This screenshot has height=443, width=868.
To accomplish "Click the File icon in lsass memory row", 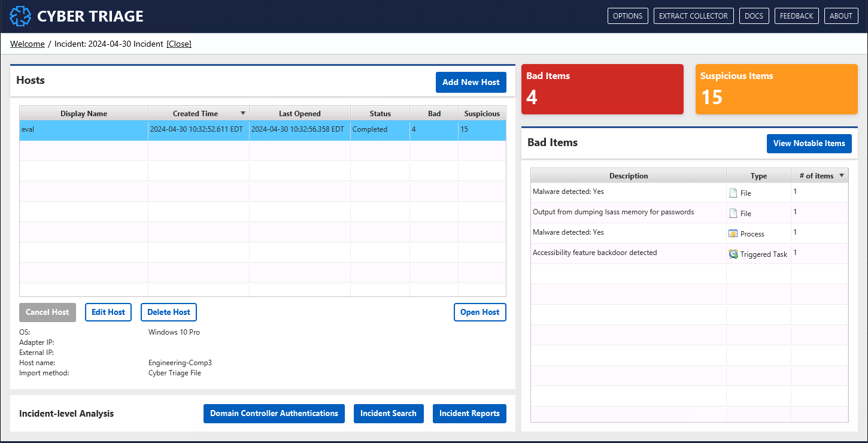I will pyautogui.click(x=733, y=213).
